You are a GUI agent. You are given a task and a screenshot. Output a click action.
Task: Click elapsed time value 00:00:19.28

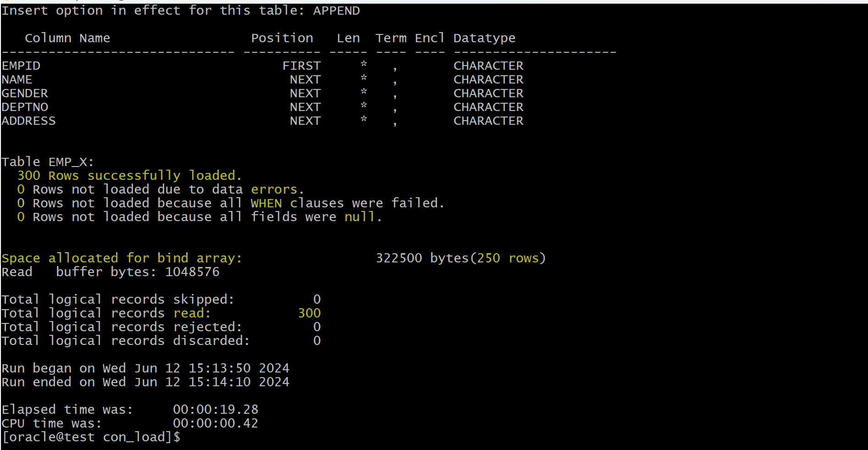coord(216,410)
